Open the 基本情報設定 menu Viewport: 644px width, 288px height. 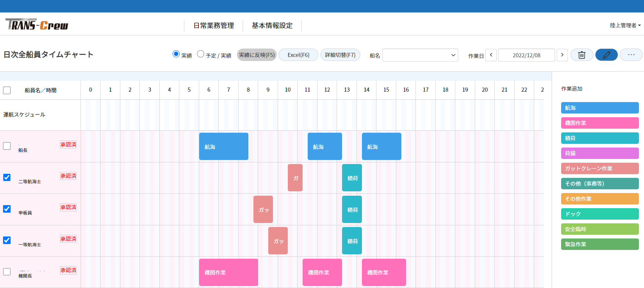(272, 26)
